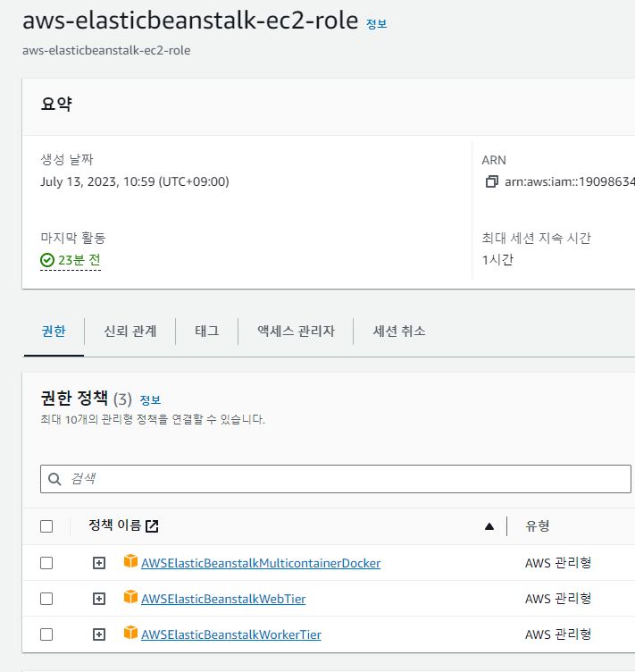Copy the role ARN with the copy icon
The height and width of the screenshot is (672, 635).
(x=491, y=181)
